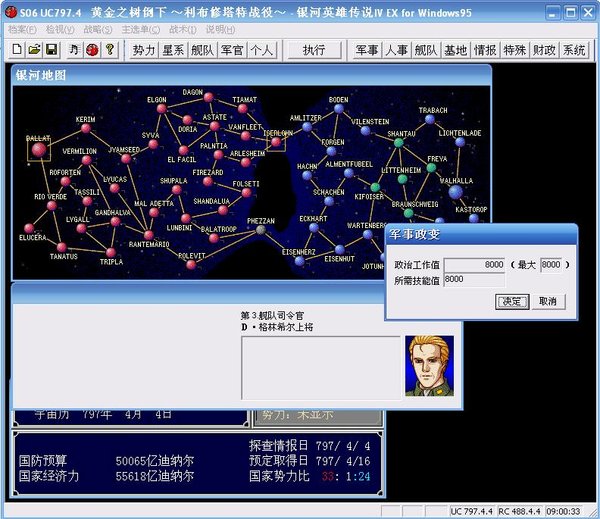Cancel the 军事政变 dialog with 取消
This screenshot has width=600, height=519.
pos(548,302)
